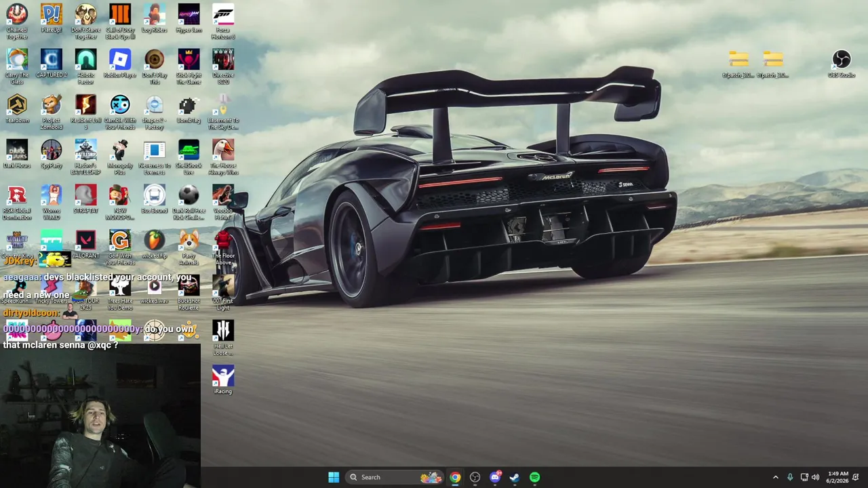Viewport: 868px width, 488px height.
Task: Open the wicked.flp FL Studio file
Action: coord(155,245)
